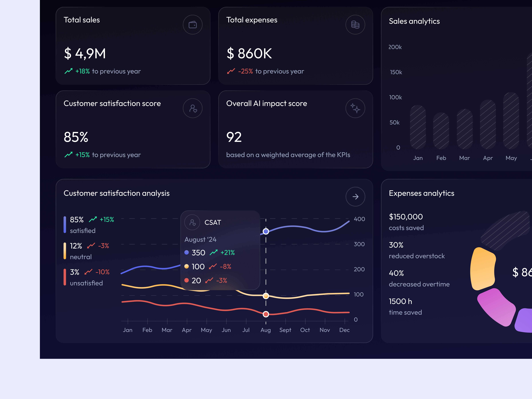Open Customer satisfaction analysis details via arrow button

[355, 197]
